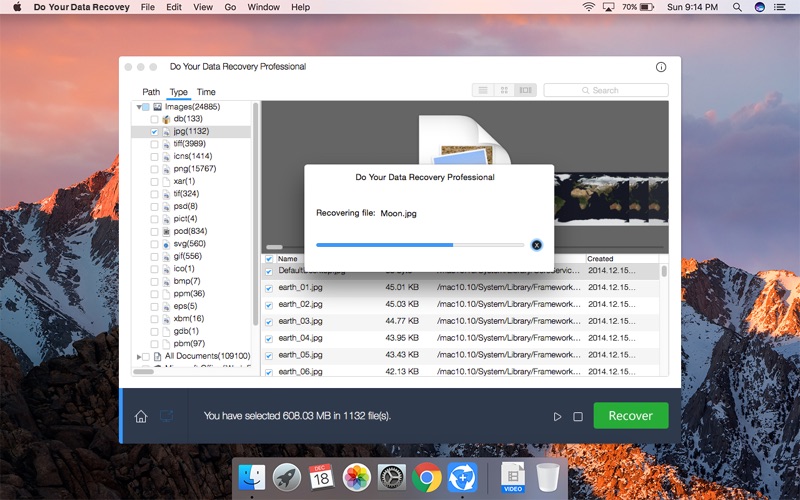Open the File menu

click(x=147, y=7)
